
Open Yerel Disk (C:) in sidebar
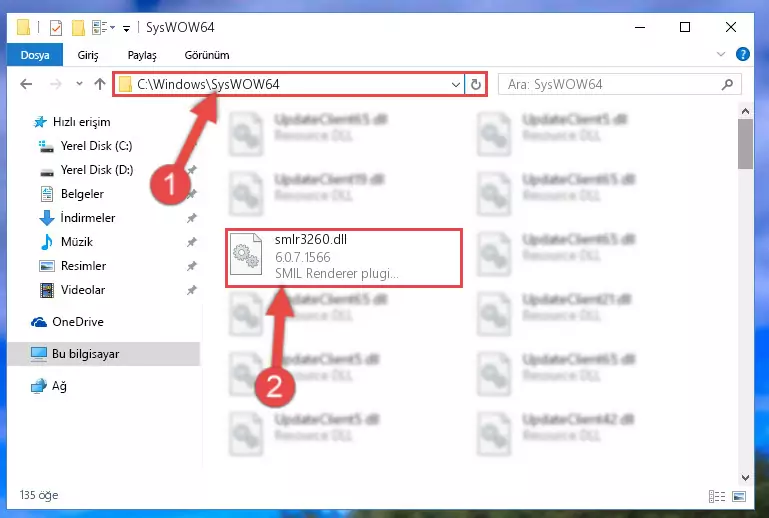(x=96, y=146)
